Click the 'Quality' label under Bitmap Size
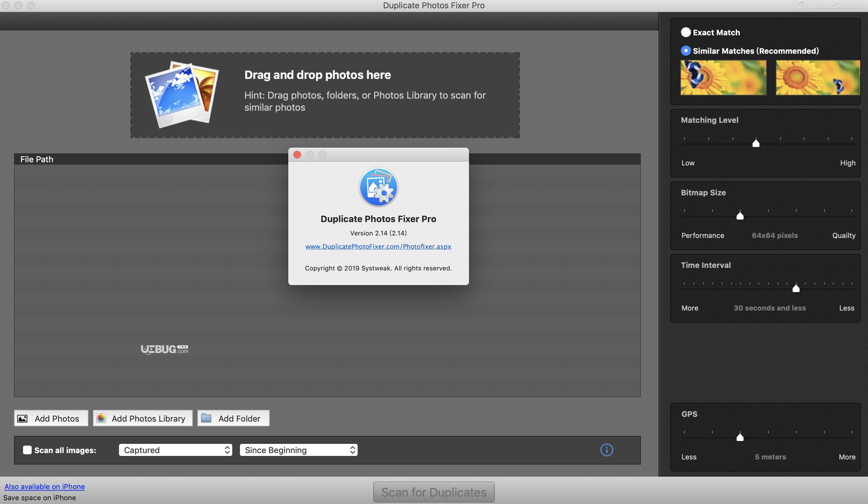The width and height of the screenshot is (868, 504). [x=843, y=235]
